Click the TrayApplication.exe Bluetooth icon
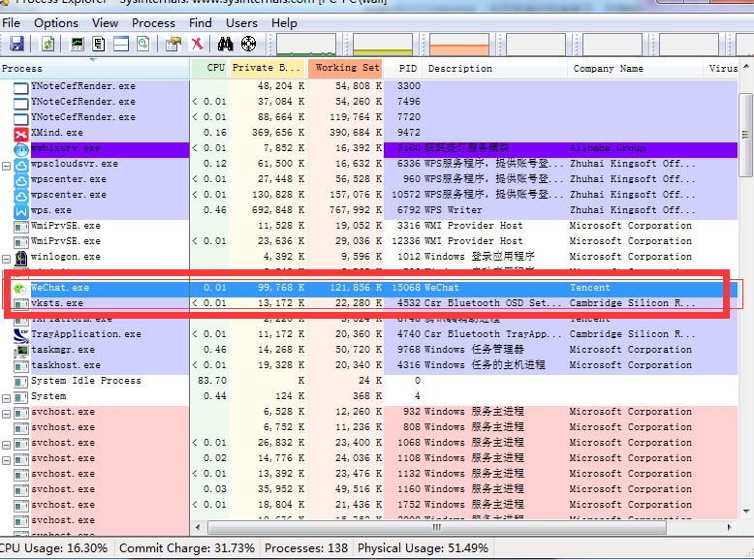754x560 pixels. (21, 335)
